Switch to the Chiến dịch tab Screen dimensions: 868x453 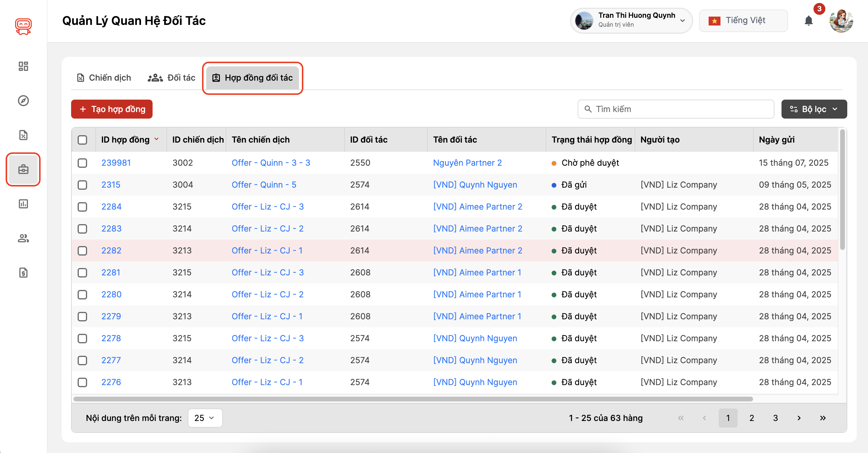(x=104, y=78)
